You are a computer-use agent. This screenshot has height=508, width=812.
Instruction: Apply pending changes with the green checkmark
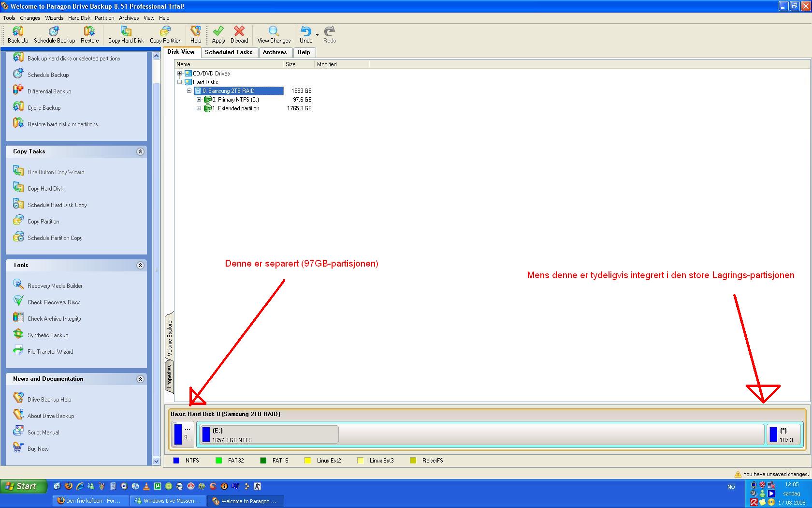pyautogui.click(x=218, y=35)
